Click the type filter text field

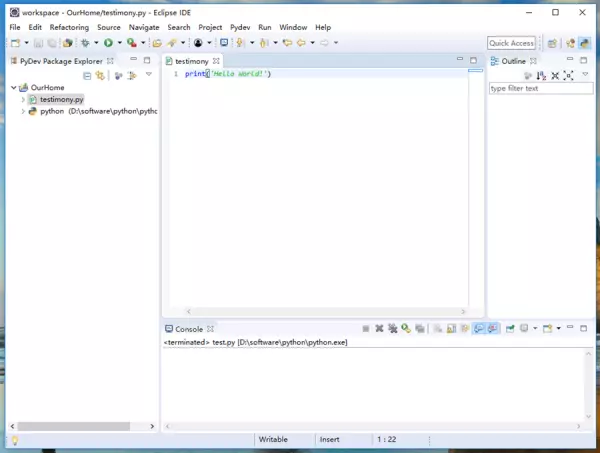pos(541,89)
